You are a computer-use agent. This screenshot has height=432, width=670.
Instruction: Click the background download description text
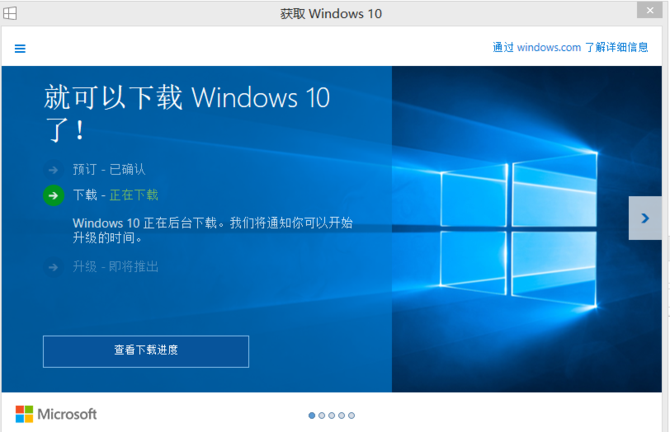212,230
